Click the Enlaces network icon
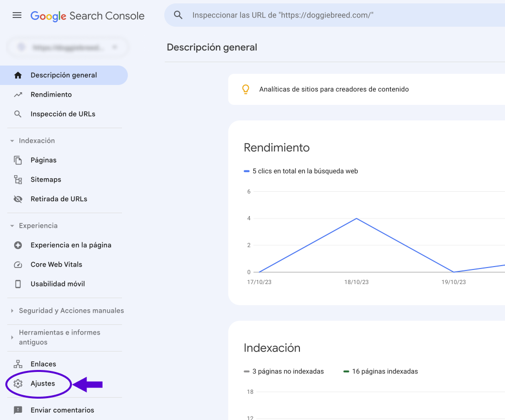Screen dimensions: 505x420 point(18,364)
